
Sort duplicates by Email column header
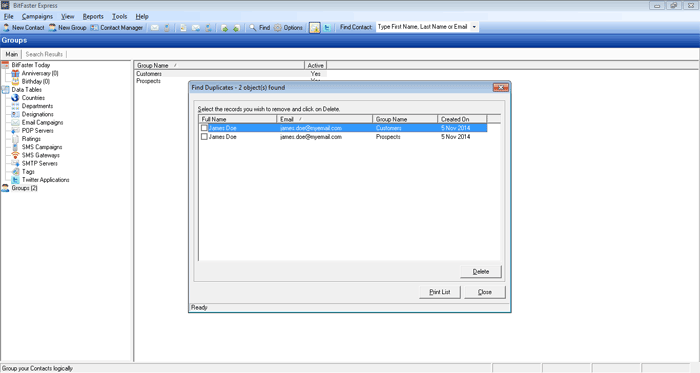pyautogui.click(x=325, y=119)
